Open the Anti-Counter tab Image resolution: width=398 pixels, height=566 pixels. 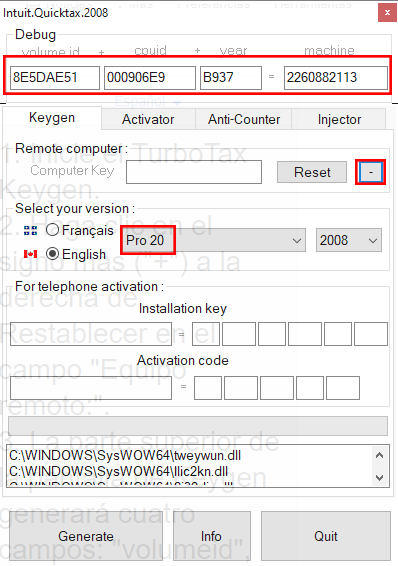pos(244,119)
